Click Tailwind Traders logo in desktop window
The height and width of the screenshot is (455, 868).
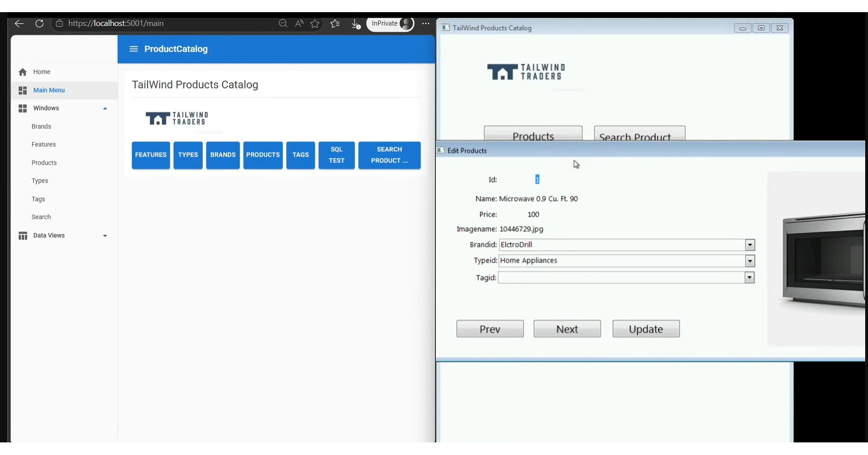[526, 72]
